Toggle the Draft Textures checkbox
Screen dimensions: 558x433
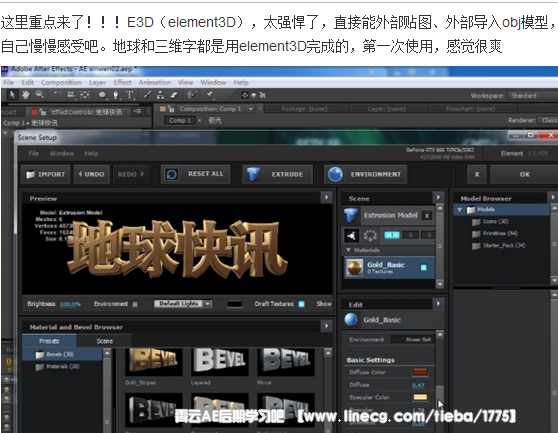click(x=301, y=304)
